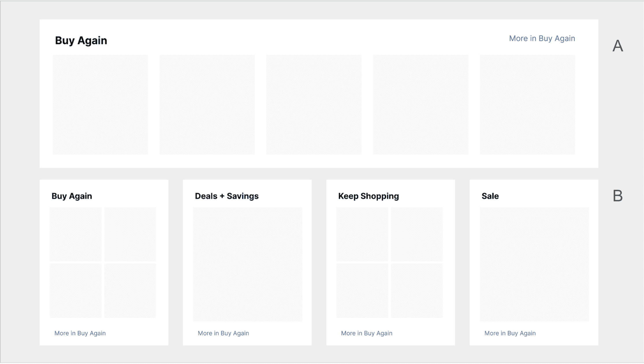Viewport: 644px width, 364px height.
Task: Select top-right tile in small Buy Again card
Action: 130,234
